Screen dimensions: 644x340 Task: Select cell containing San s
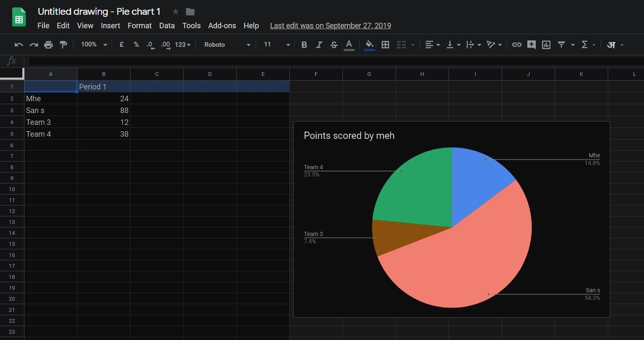pos(51,110)
